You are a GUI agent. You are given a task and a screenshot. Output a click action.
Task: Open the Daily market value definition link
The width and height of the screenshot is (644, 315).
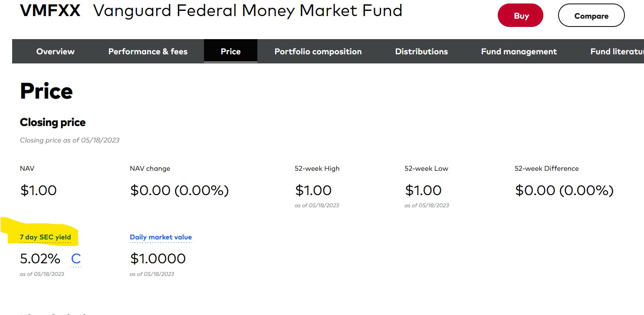pos(161,237)
